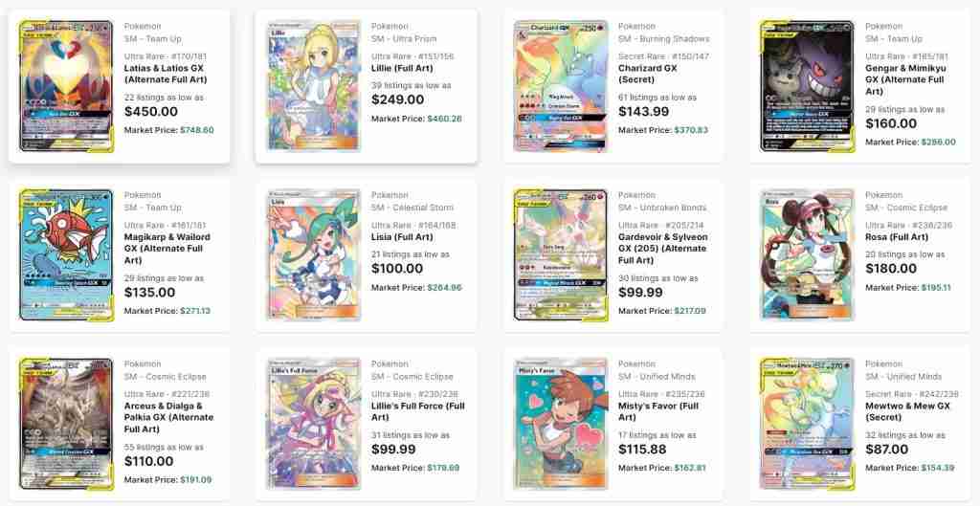Open the Latias & Latios GX card image
Screen dimensions: 980x506
(66, 86)
